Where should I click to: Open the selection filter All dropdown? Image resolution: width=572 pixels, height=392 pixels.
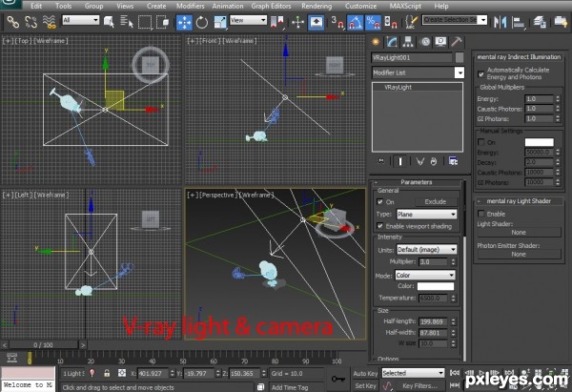tap(81, 20)
